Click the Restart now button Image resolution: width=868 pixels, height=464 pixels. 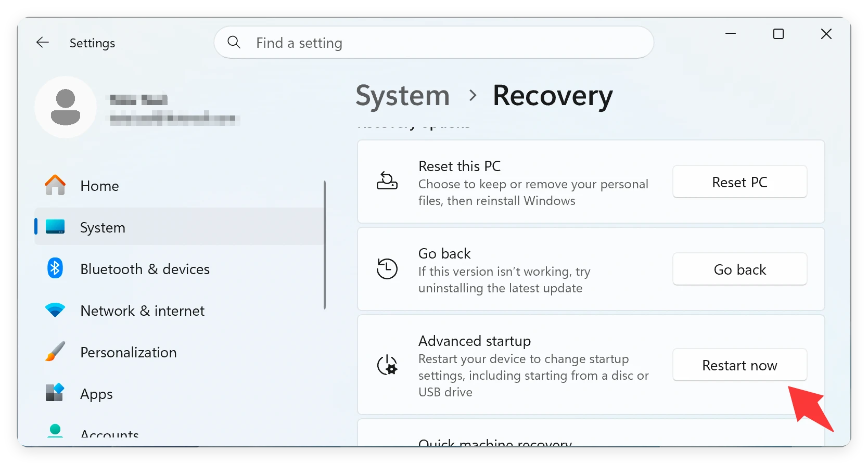[x=739, y=365]
